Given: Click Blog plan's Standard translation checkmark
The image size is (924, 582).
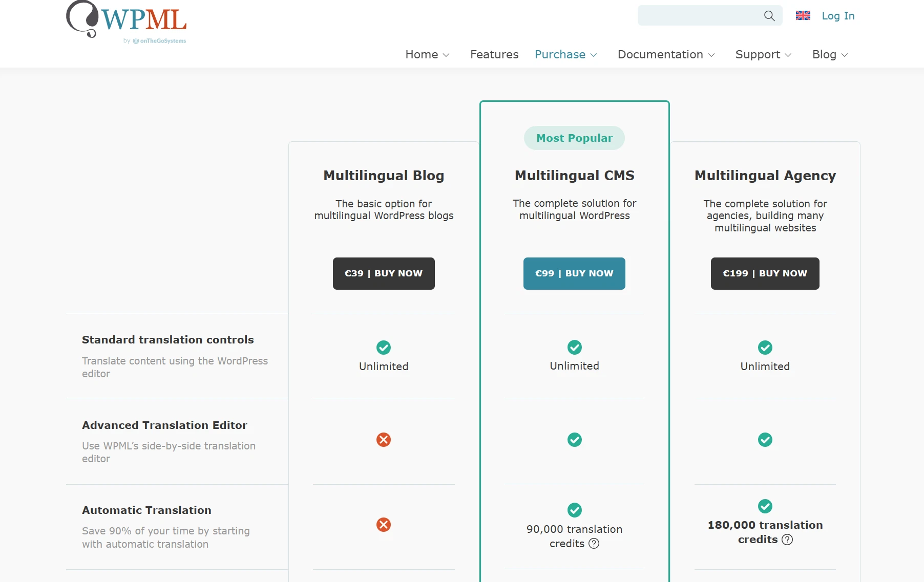Looking at the screenshot, I should (384, 348).
